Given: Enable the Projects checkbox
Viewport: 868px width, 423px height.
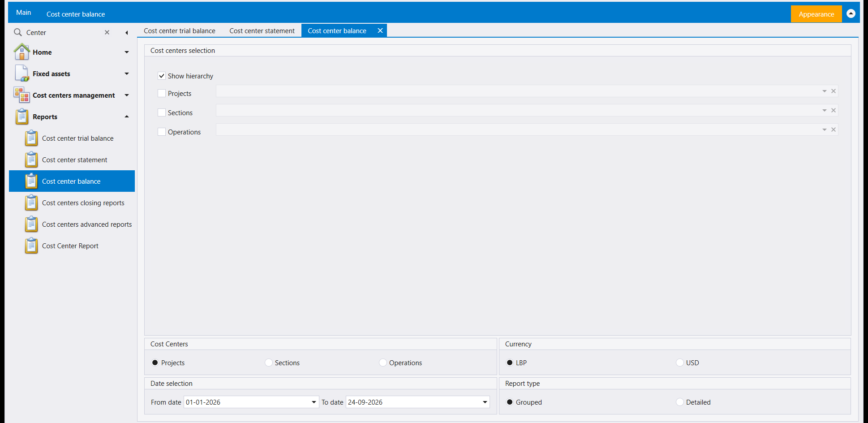Looking at the screenshot, I should 162,93.
